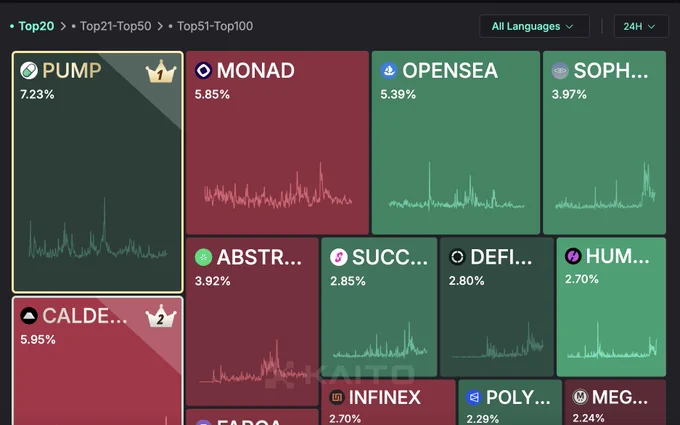Image resolution: width=680 pixels, height=425 pixels.
Task: Click the ABSTR... project name
Action: point(259,257)
